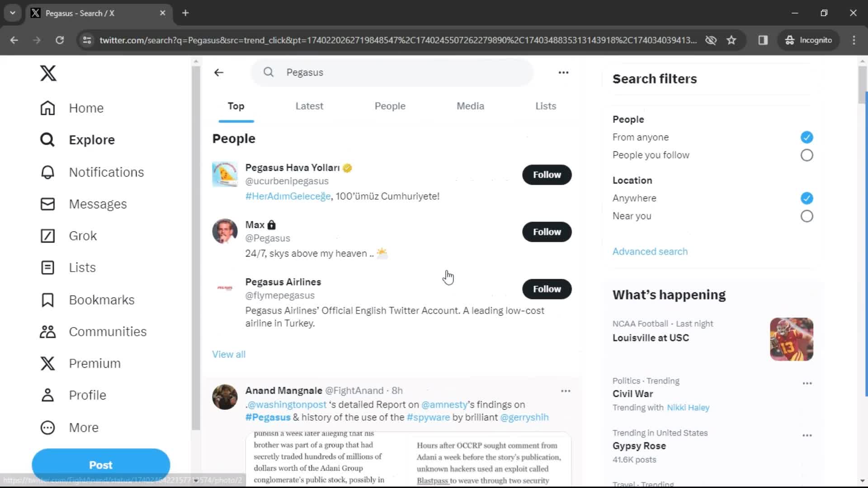Click the search bar more options icon
Viewport: 868px width, 488px height.
click(563, 72)
